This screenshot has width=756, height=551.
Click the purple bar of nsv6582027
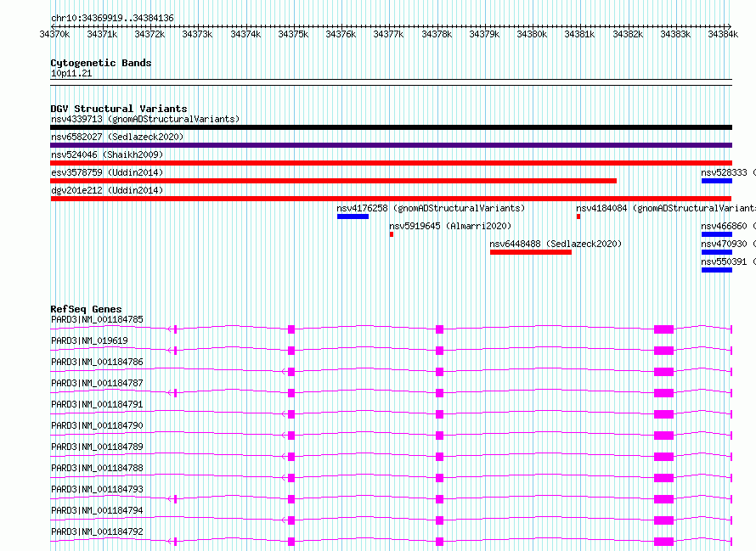click(x=391, y=145)
